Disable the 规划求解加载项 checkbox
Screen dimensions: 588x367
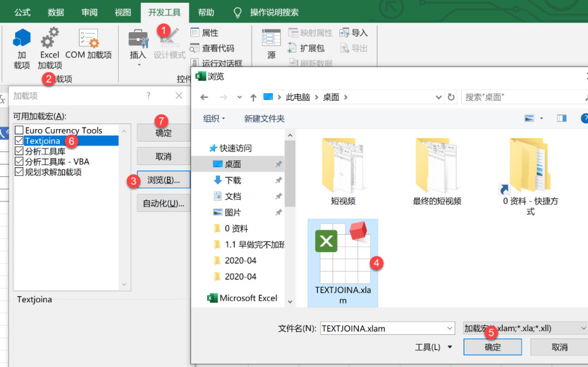coord(19,172)
